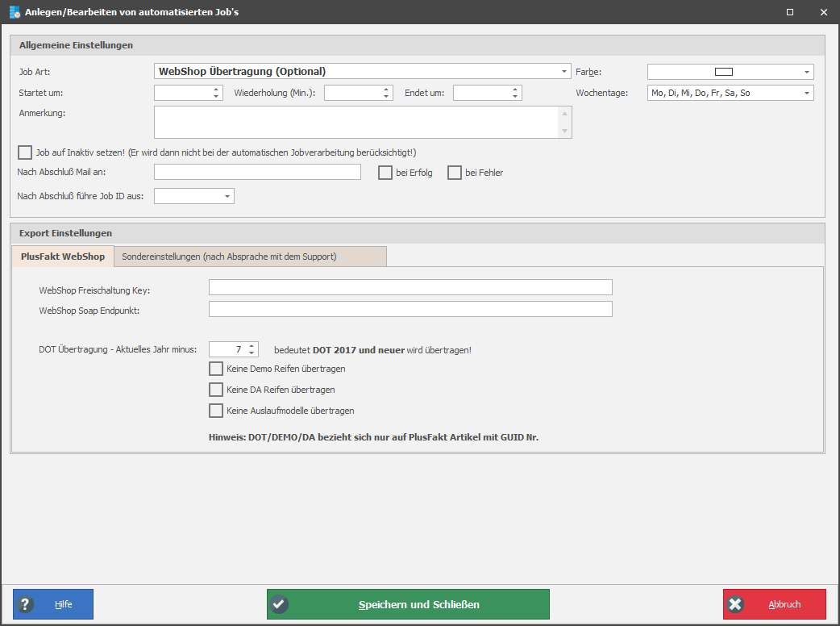
Task: Increase Endet um time value
Action: (515, 90)
